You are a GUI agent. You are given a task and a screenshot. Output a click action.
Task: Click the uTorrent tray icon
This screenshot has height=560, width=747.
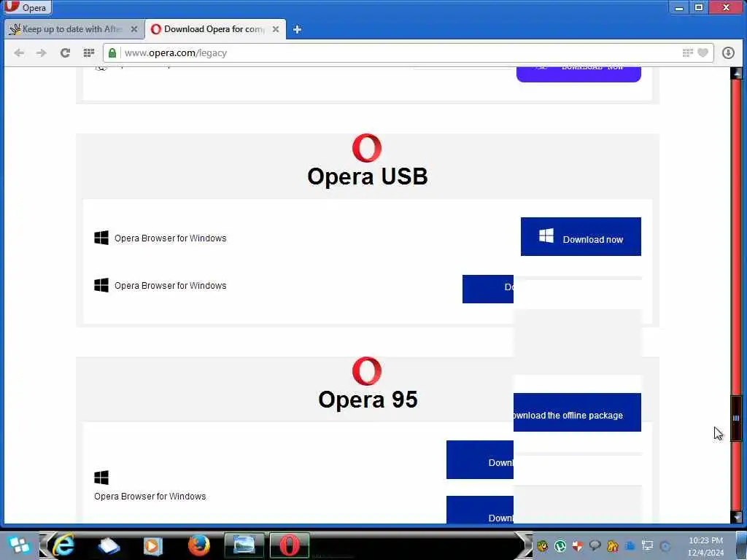coord(560,545)
